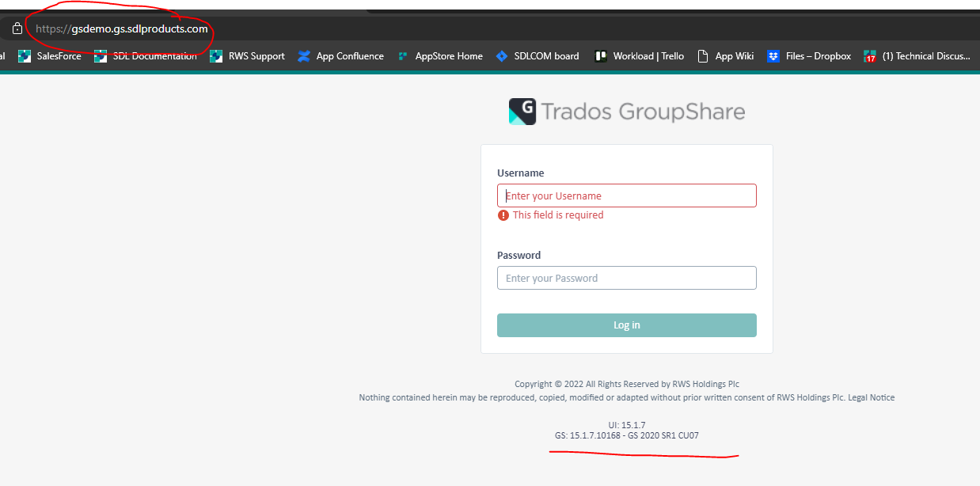Screen dimensions: 980x486
Task: Open the SDLCOM board bookmark
Action: coord(537,56)
